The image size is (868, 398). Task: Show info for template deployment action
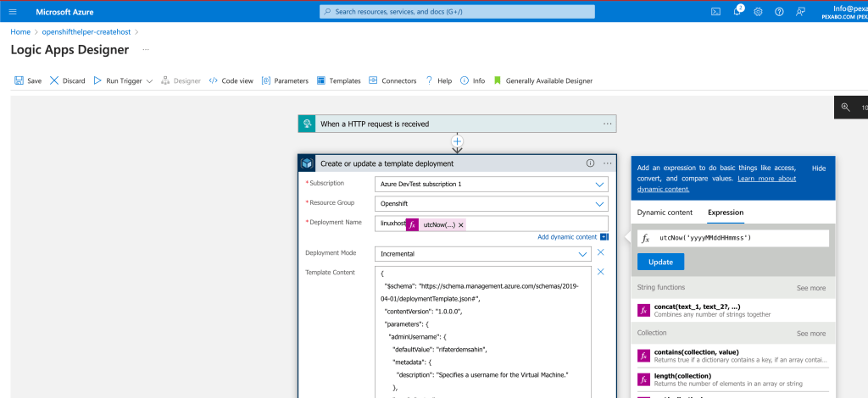pos(590,163)
